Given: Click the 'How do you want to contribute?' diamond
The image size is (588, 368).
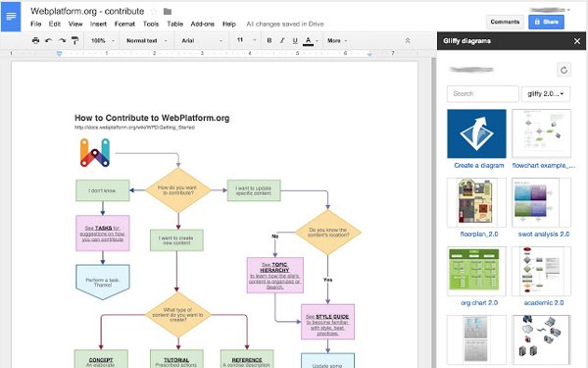Looking at the screenshot, I should [x=178, y=190].
